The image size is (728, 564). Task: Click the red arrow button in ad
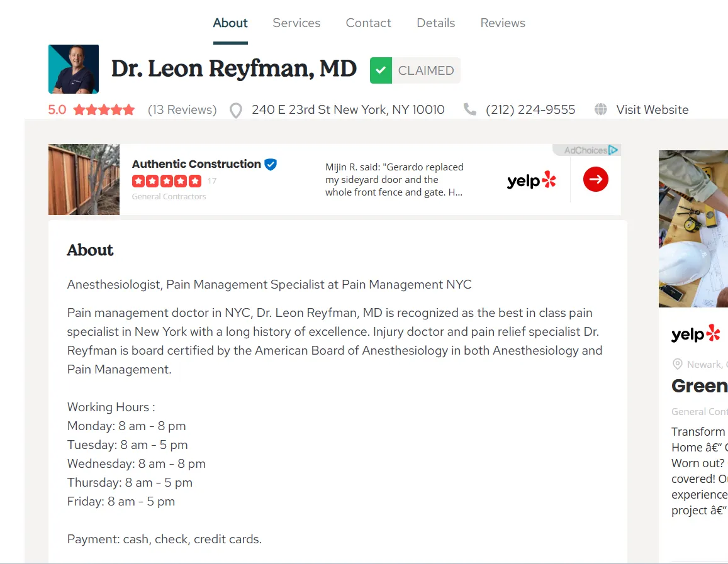pos(595,180)
